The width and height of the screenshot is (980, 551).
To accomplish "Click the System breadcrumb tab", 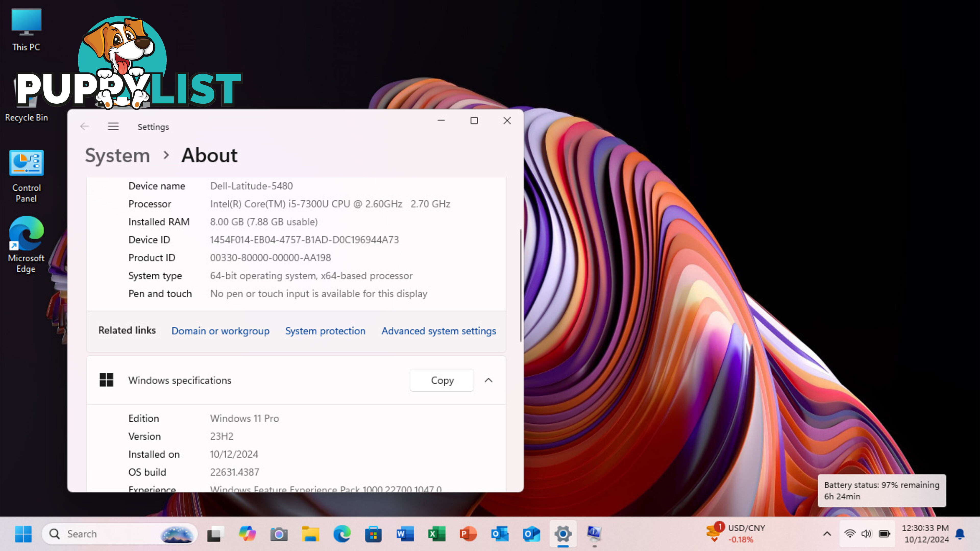I will (x=117, y=155).
